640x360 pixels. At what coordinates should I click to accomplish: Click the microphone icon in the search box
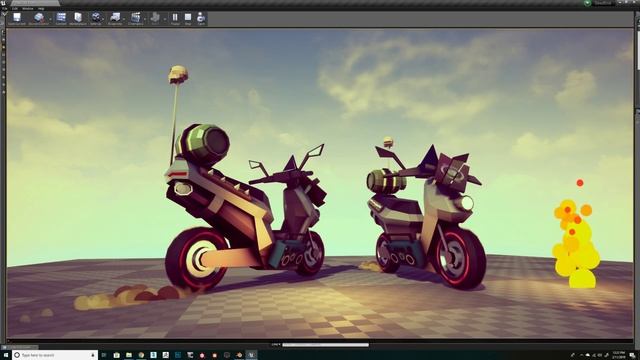tap(93, 355)
